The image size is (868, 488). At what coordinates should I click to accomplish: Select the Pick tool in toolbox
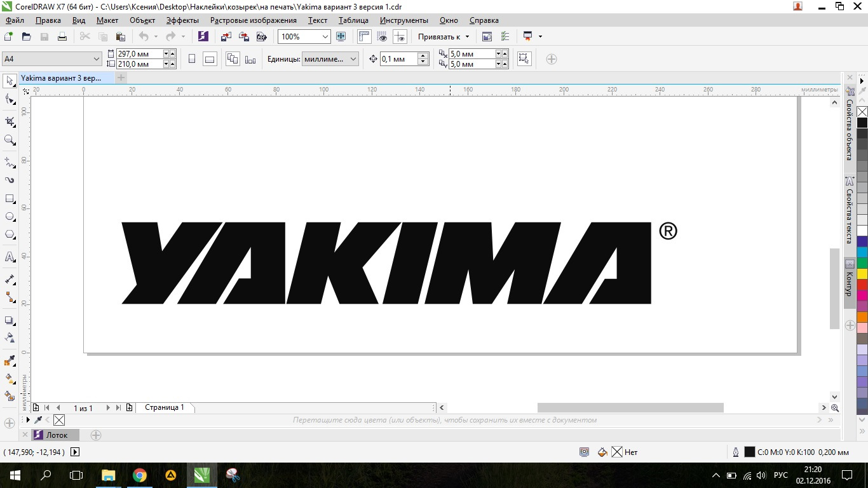(x=10, y=80)
